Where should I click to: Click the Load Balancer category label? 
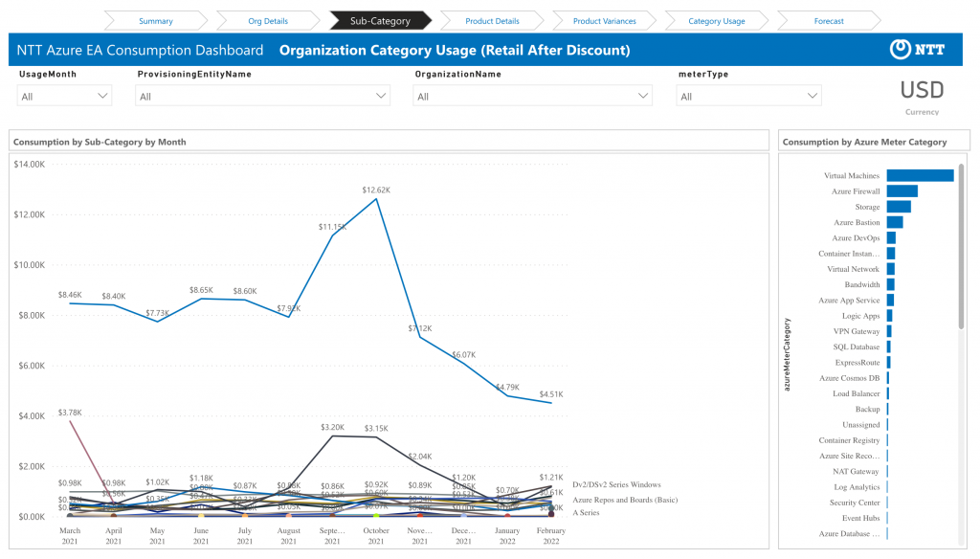click(857, 394)
